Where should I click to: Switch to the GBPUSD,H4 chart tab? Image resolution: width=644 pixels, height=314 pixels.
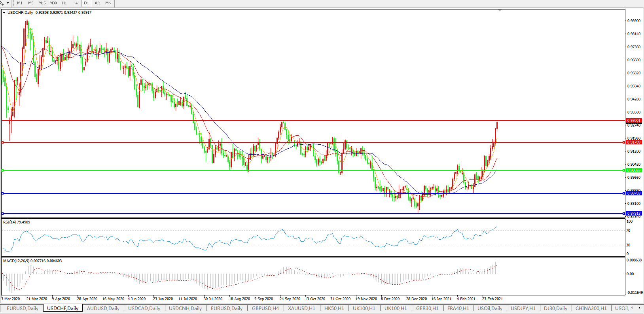pyautogui.click(x=265, y=308)
